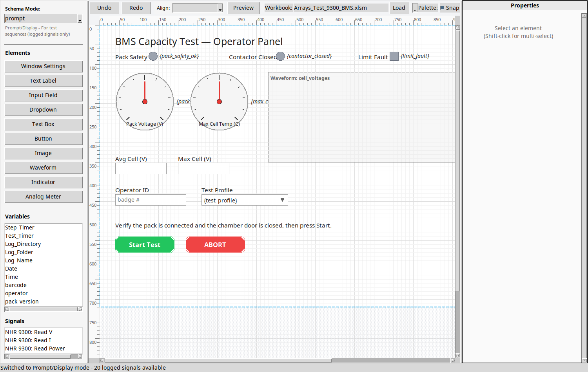Select Test_Timer in Variables list
The image size is (588, 372).
click(44, 236)
